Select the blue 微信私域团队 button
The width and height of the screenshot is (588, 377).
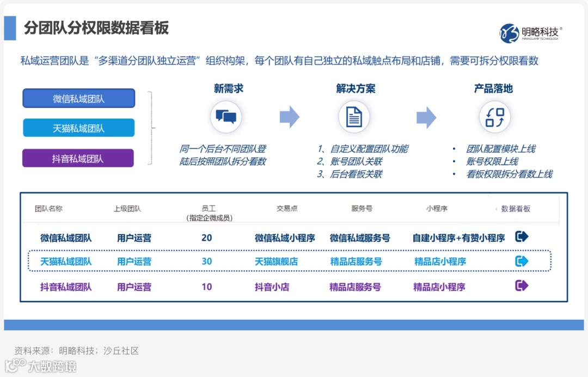point(79,98)
